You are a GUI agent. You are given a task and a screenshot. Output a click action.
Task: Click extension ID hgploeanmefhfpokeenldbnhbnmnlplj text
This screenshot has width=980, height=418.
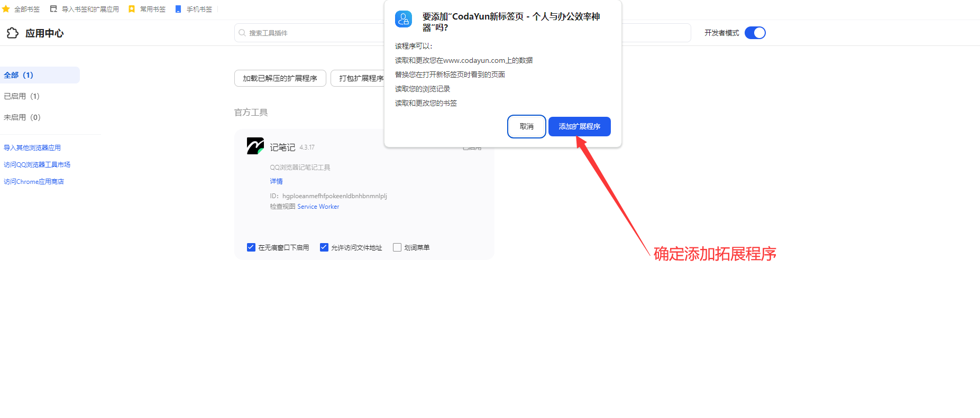click(x=335, y=196)
